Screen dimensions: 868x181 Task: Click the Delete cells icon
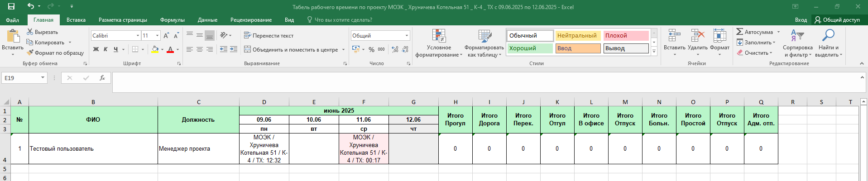point(697,36)
